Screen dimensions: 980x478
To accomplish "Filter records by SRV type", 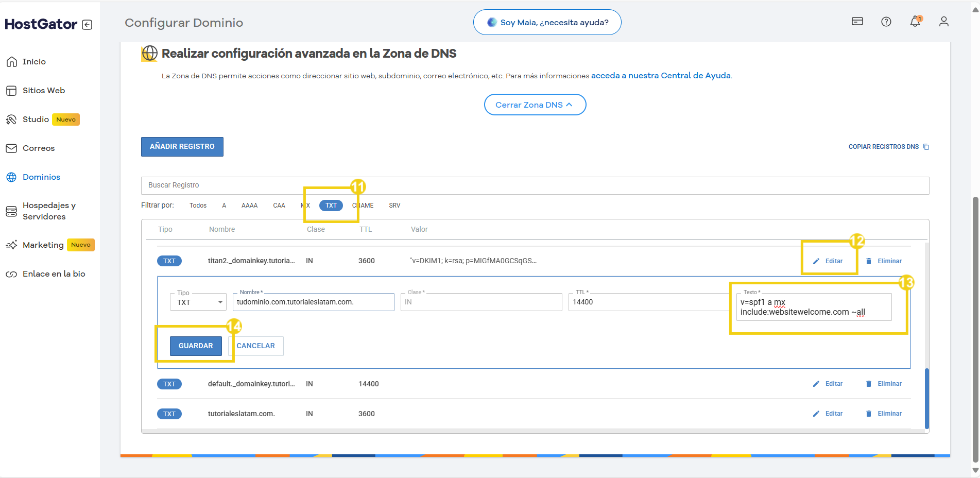I will (394, 206).
